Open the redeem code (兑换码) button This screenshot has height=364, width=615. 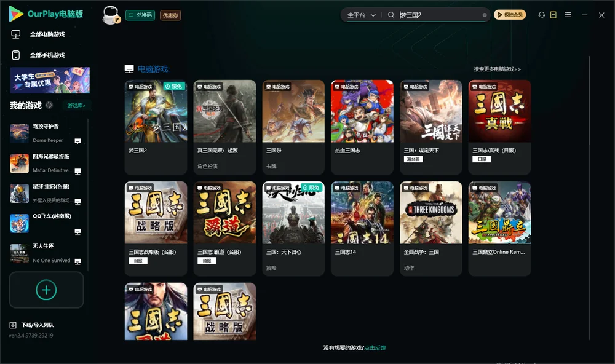tap(140, 15)
